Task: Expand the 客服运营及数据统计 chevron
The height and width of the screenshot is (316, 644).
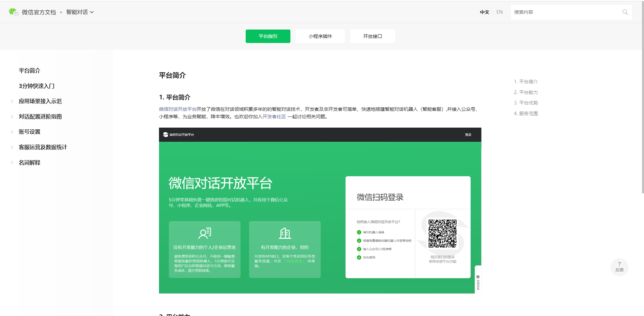Action: [x=12, y=147]
